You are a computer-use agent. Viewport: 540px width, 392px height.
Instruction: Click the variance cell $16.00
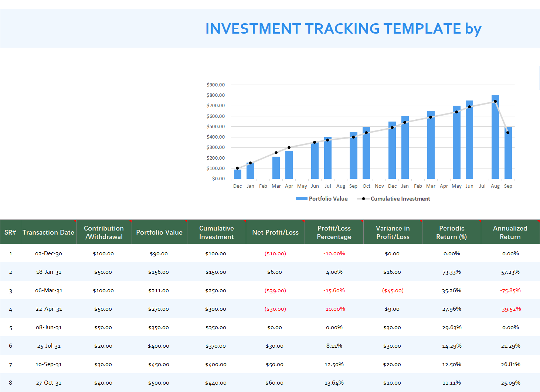pyautogui.click(x=392, y=272)
